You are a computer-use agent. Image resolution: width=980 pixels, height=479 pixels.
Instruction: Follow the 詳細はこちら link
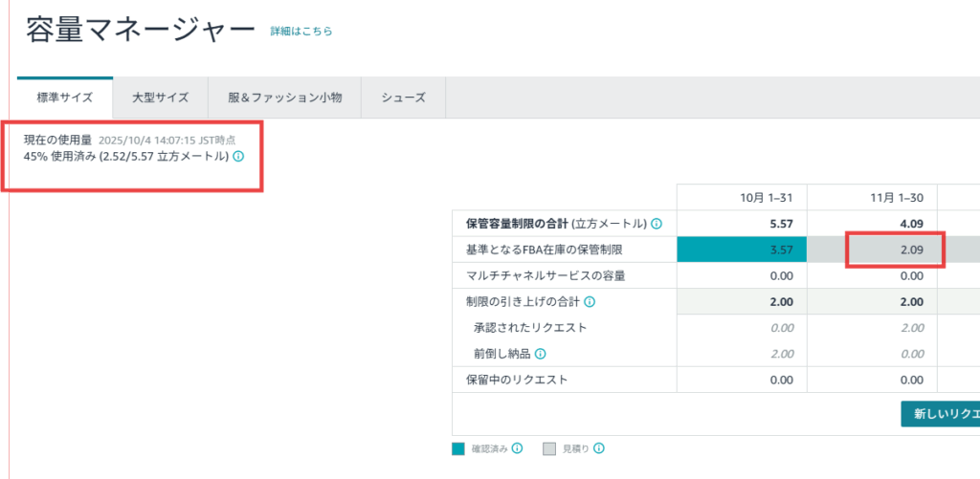[x=303, y=32]
